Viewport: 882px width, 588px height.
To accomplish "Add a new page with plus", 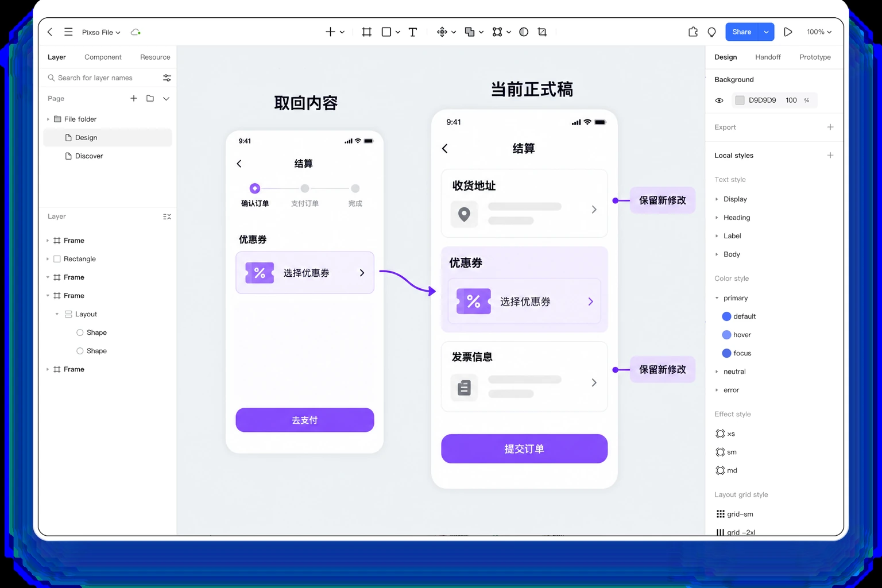I will (134, 98).
